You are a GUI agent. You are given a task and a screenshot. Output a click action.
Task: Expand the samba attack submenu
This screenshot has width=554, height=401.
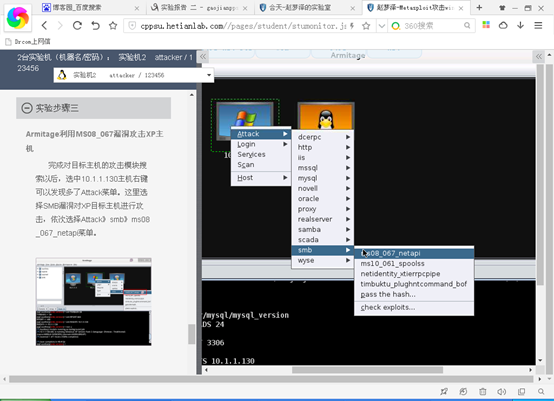tap(323, 229)
